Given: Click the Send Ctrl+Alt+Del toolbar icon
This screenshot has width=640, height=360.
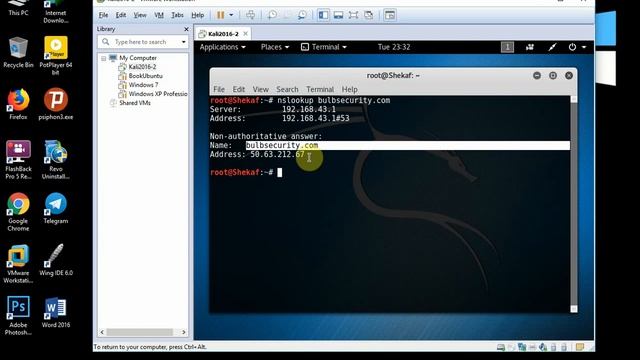Looking at the screenshot, I should (251, 15).
